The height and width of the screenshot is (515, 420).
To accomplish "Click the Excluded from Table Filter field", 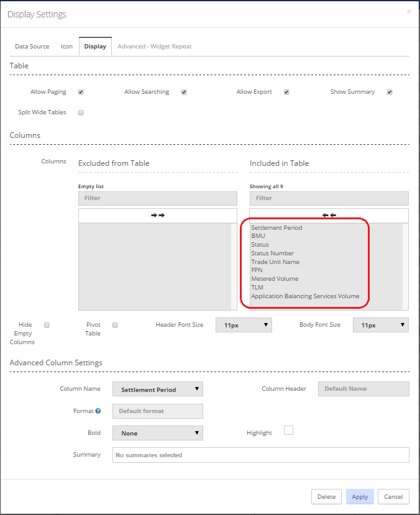I will click(x=158, y=198).
